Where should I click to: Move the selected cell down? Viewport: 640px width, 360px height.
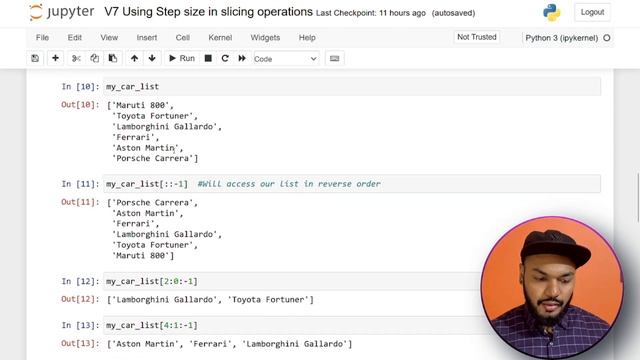[152, 58]
